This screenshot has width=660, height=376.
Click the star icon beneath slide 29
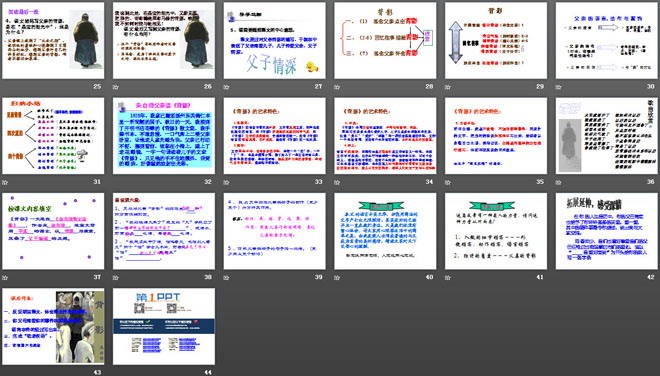(x=448, y=87)
